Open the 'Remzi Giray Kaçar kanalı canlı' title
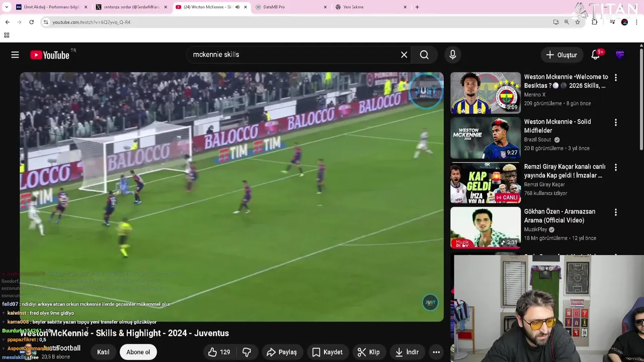Image resolution: width=644 pixels, height=362 pixels. 565,171
